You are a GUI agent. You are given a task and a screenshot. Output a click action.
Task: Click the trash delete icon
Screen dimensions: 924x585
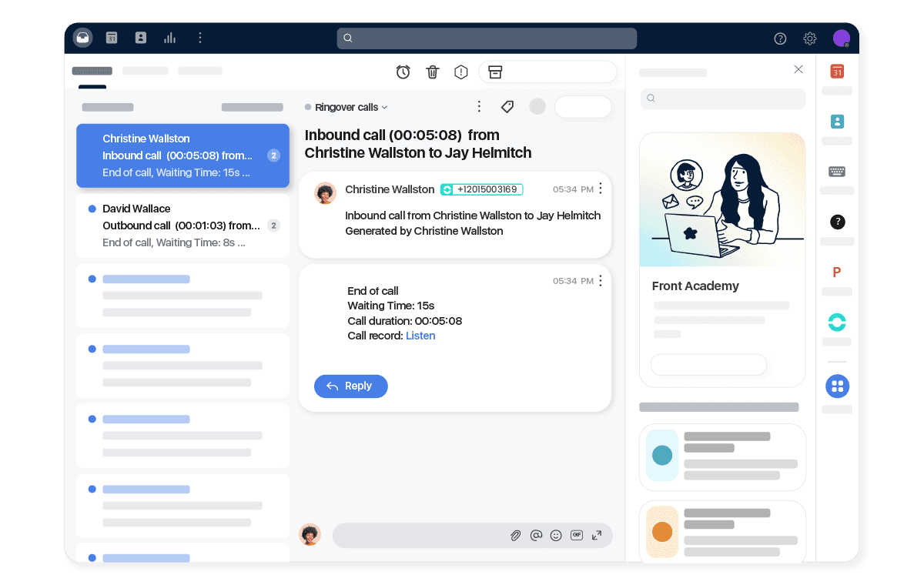[433, 72]
